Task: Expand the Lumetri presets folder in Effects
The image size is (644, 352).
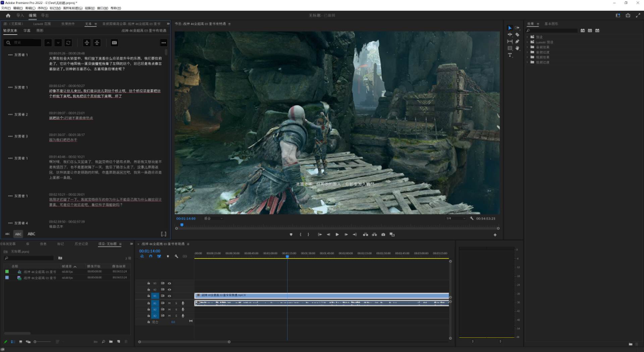Action: coord(527,42)
